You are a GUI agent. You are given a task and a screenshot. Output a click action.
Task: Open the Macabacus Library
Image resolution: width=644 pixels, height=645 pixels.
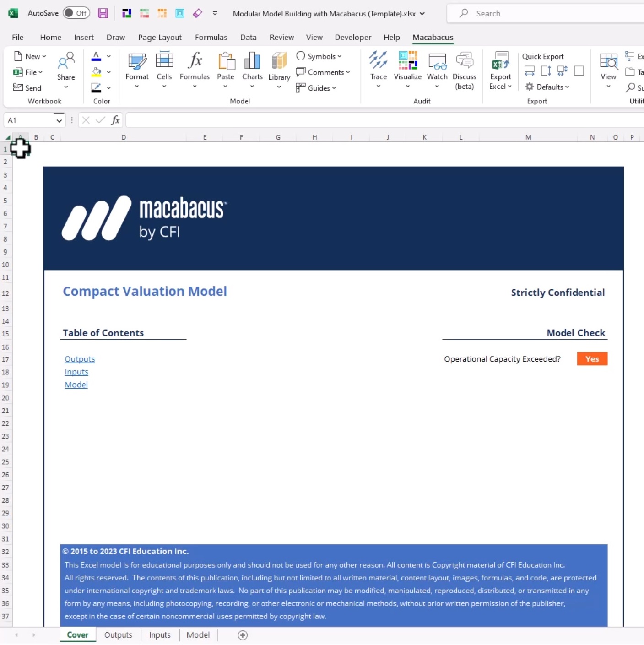279,62
